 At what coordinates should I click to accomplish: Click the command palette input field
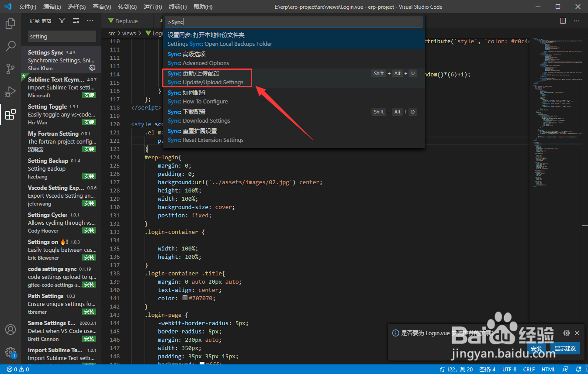point(294,22)
